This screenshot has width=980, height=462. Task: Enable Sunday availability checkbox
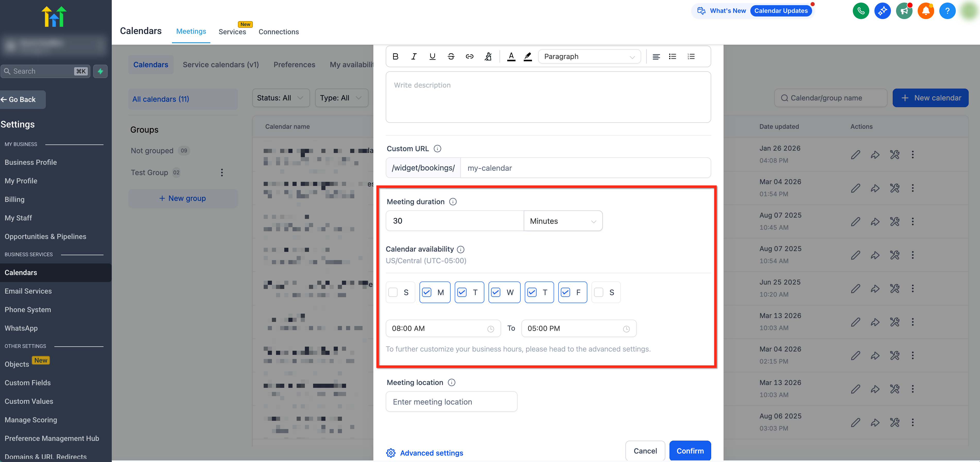[x=393, y=292]
